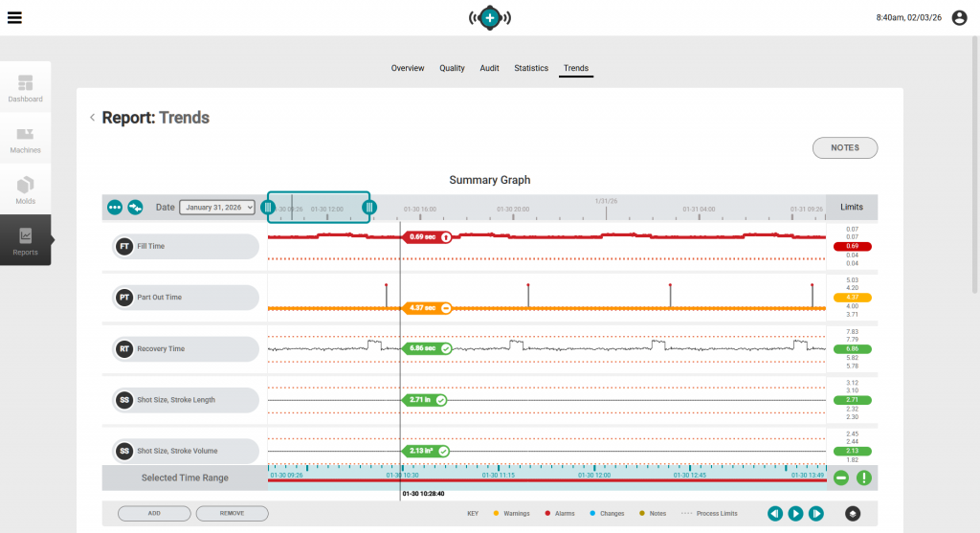Click the RT Recovery Time badge
This screenshot has width=980, height=533.
tap(124, 348)
